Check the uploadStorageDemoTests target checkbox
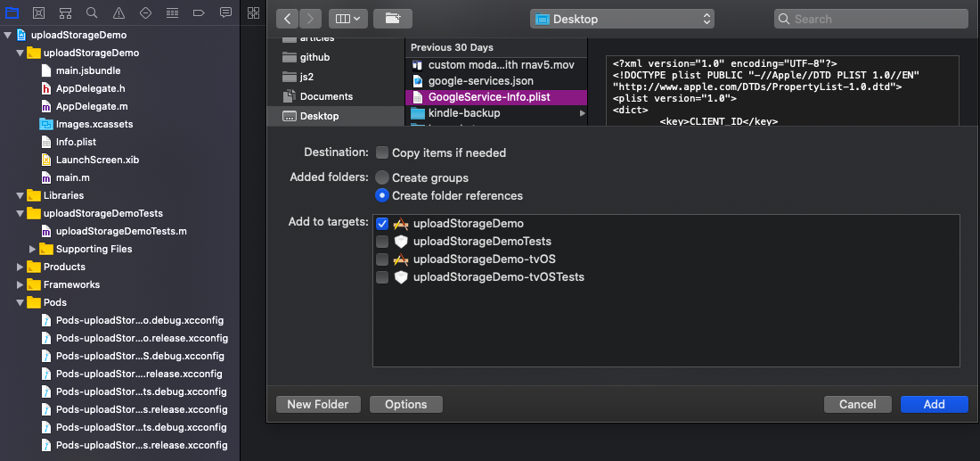The width and height of the screenshot is (980, 461). pyautogui.click(x=382, y=242)
